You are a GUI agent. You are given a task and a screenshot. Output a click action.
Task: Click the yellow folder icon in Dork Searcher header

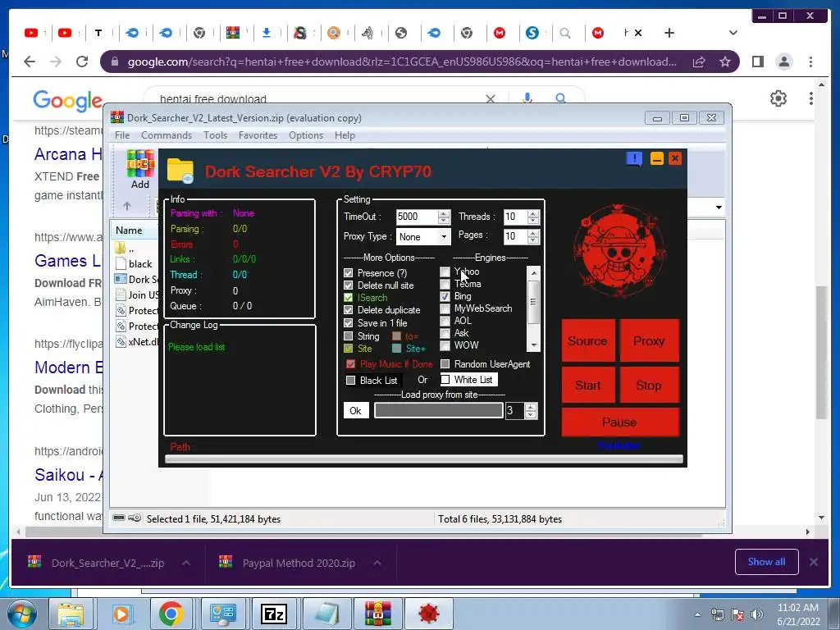click(180, 171)
